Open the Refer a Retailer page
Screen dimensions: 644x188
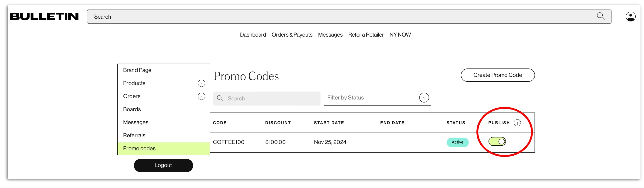coord(366,35)
